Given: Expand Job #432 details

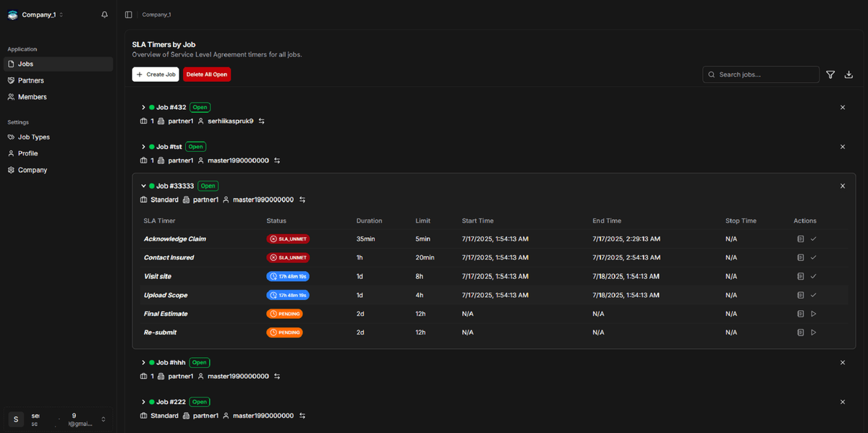Looking at the screenshot, I should 143,107.
